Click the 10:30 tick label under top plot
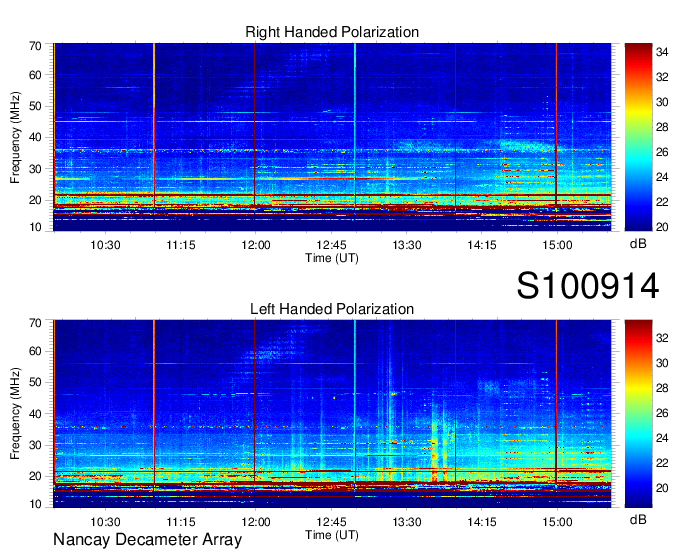This screenshot has width=680, height=552. pos(105,245)
